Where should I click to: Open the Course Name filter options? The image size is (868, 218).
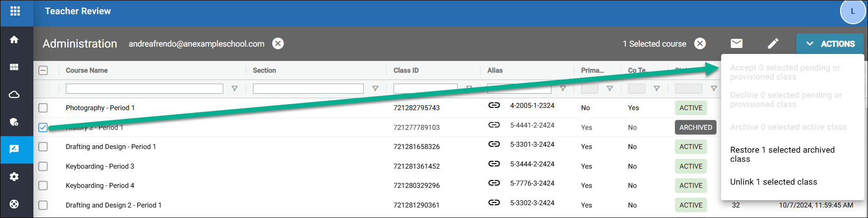click(234, 89)
